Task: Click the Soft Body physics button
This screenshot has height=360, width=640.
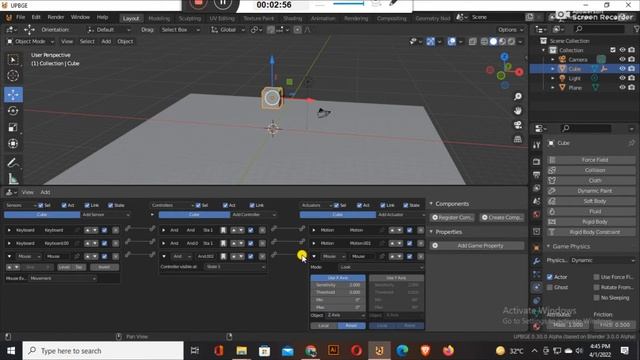Action: pyautogui.click(x=591, y=201)
